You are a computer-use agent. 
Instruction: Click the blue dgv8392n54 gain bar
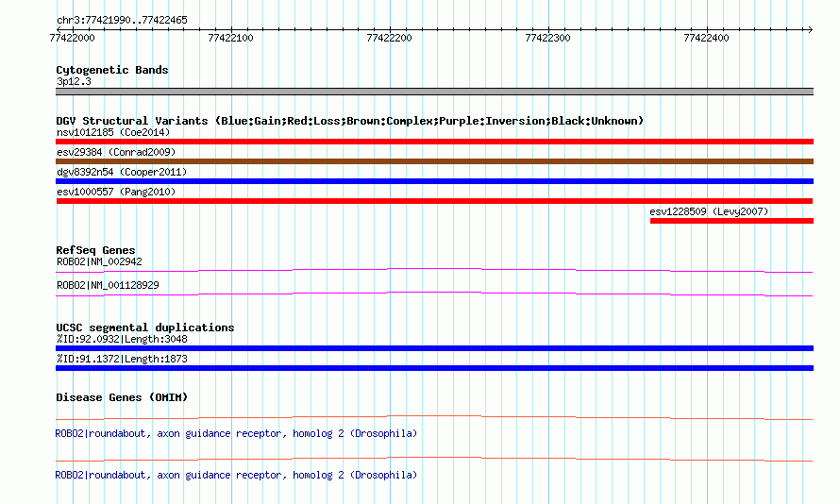(434, 181)
